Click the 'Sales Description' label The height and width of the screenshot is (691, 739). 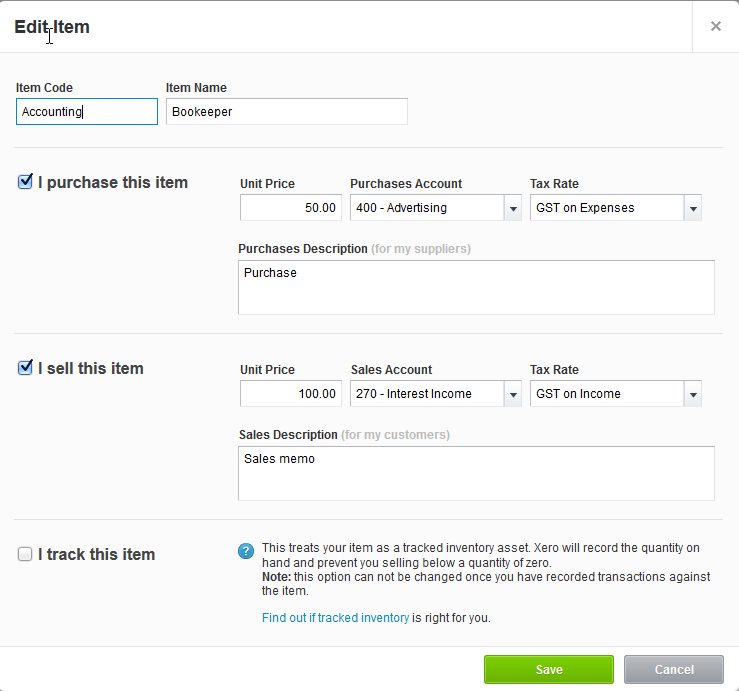(288, 435)
